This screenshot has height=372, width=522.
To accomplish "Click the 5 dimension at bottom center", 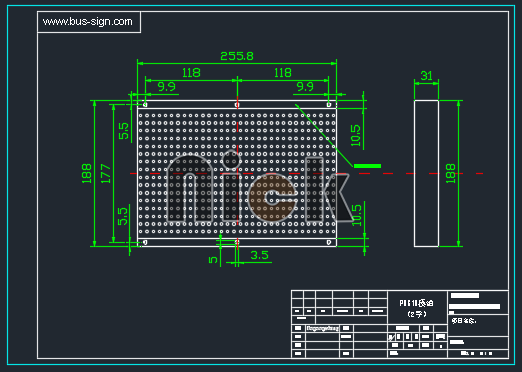I will [213, 259].
